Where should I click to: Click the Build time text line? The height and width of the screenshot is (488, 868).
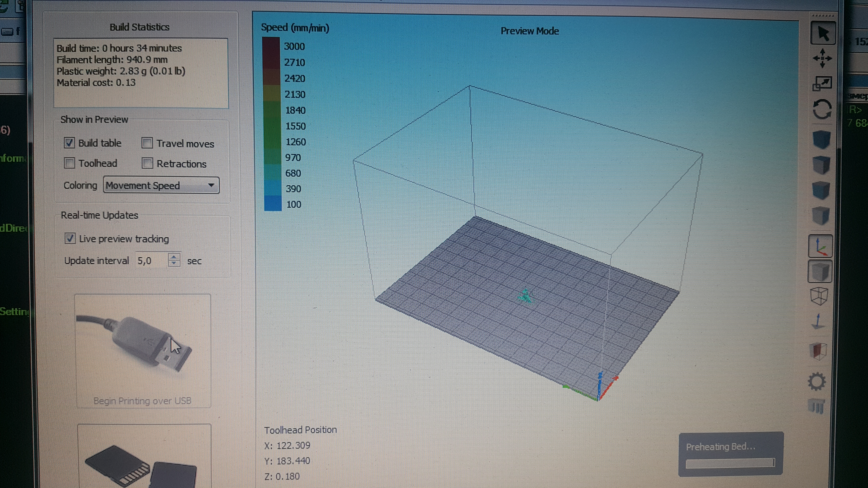point(119,48)
